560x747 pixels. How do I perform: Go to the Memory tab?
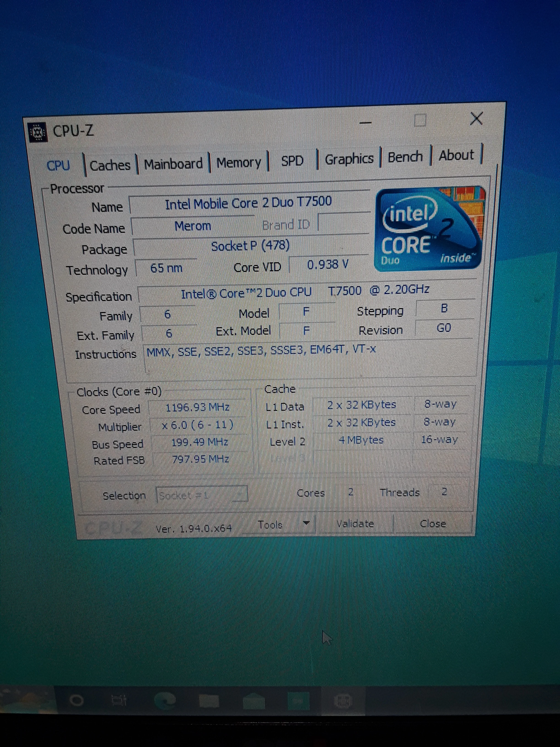click(239, 163)
